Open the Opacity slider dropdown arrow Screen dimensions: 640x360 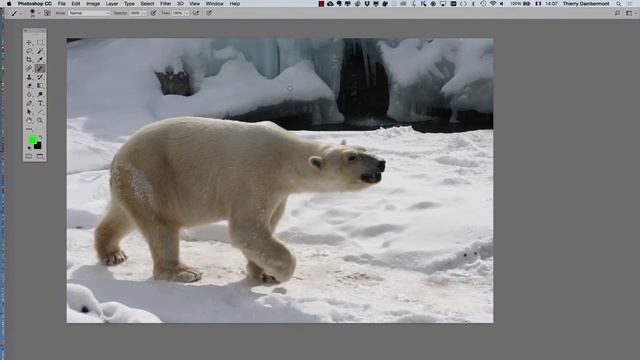144,13
